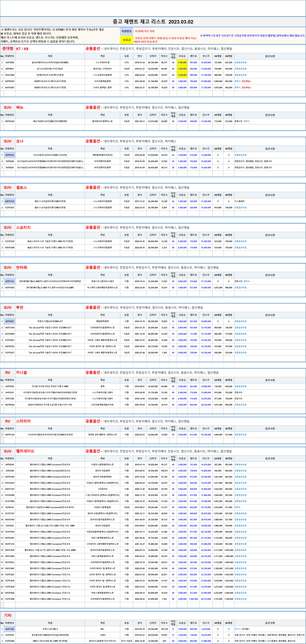The image size is (306, 644).
Task: Select car number cell '172하3037'
Action: (x=10, y=208)
